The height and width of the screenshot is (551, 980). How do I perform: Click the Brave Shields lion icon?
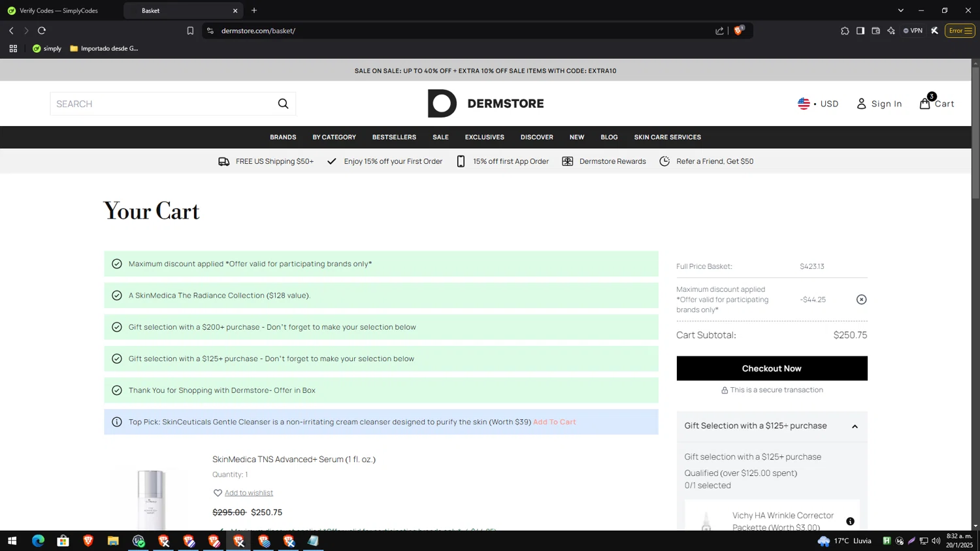(738, 31)
